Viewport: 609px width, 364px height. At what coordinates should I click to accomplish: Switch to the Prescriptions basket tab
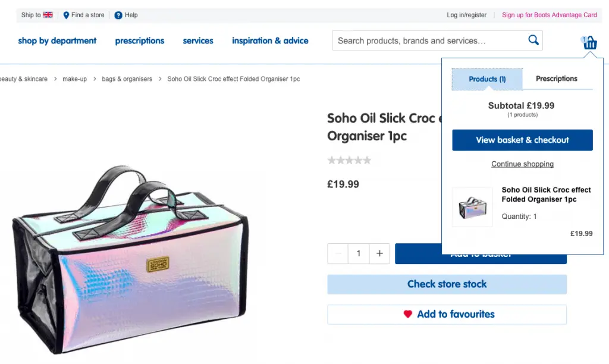(x=556, y=79)
